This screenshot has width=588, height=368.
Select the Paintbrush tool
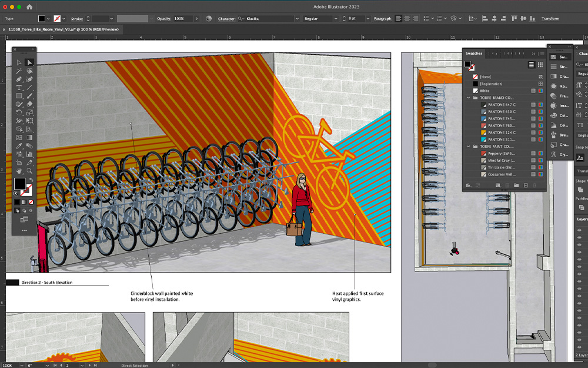(x=29, y=96)
